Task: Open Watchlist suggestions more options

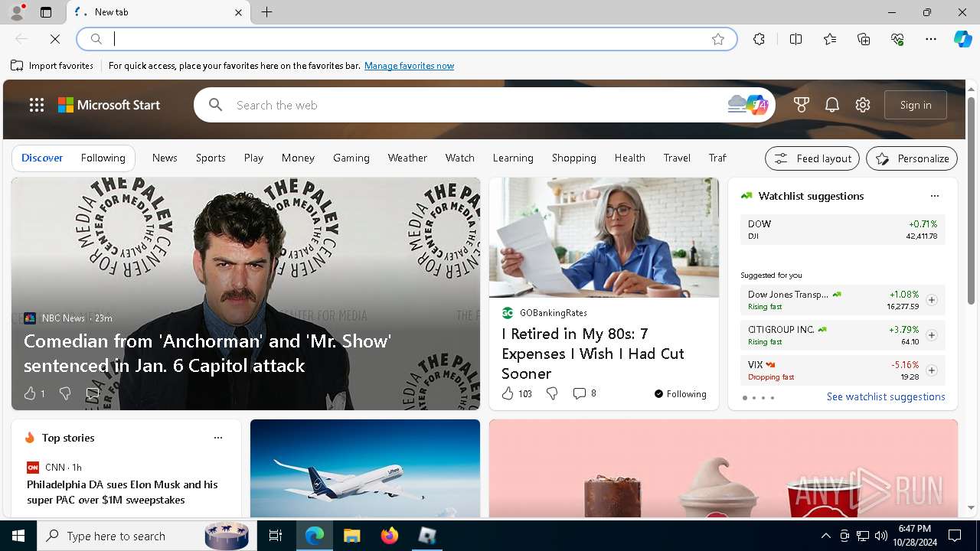Action: point(935,196)
